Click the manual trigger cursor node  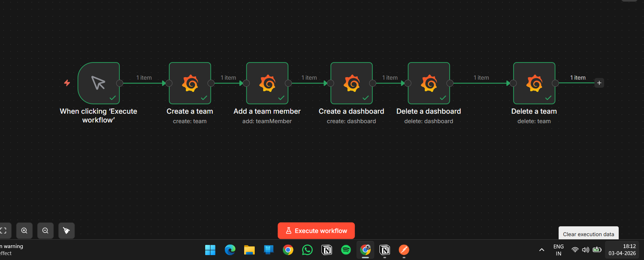tap(99, 83)
